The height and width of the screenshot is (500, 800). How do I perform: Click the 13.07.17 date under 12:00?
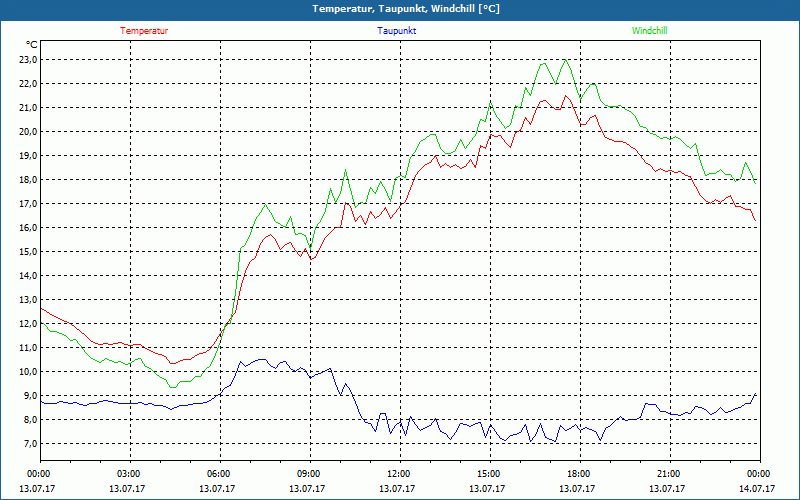point(396,488)
